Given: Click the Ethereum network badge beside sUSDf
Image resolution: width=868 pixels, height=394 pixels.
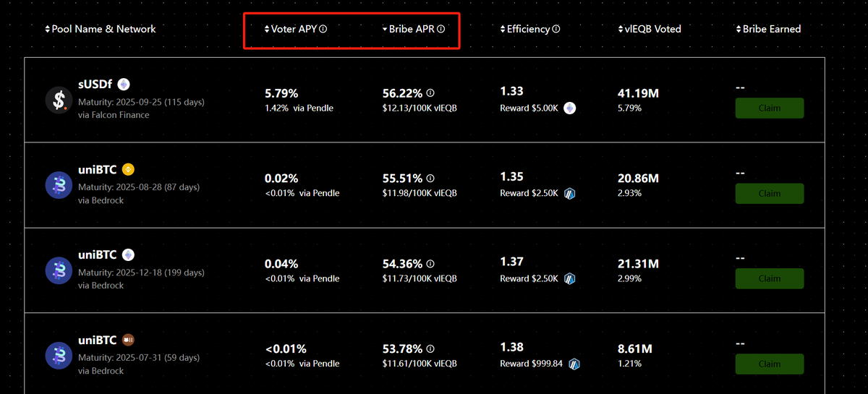Looking at the screenshot, I should pyautogui.click(x=124, y=84).
